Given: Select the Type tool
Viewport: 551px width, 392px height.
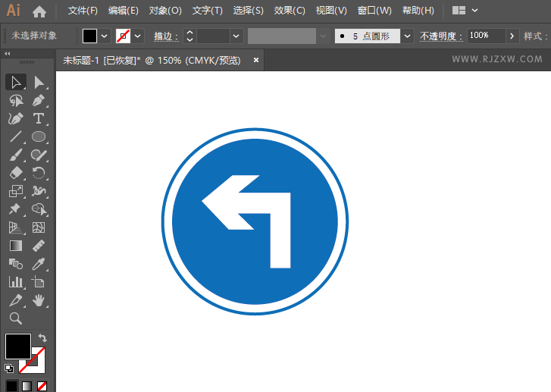Looking at the screenshot, I should tap(39, 118).
